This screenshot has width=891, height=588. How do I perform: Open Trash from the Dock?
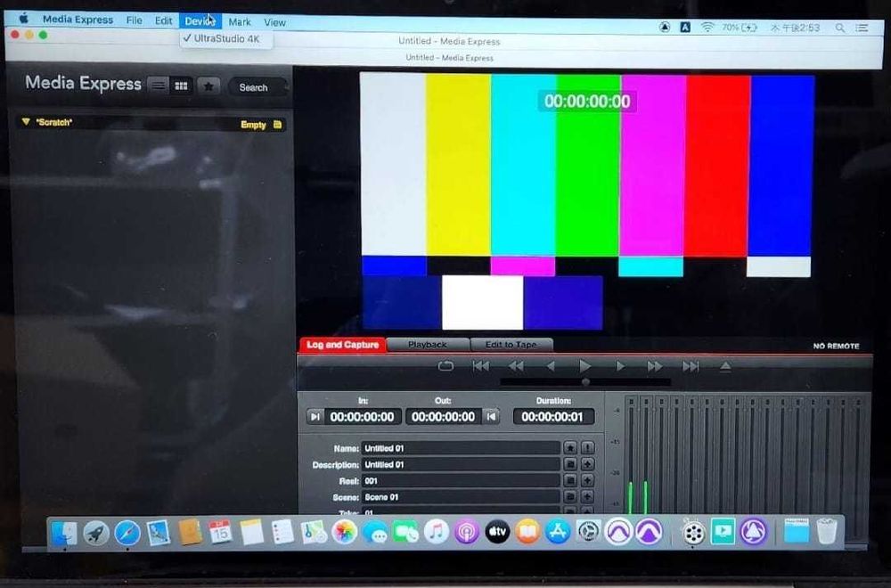point(828,531)
